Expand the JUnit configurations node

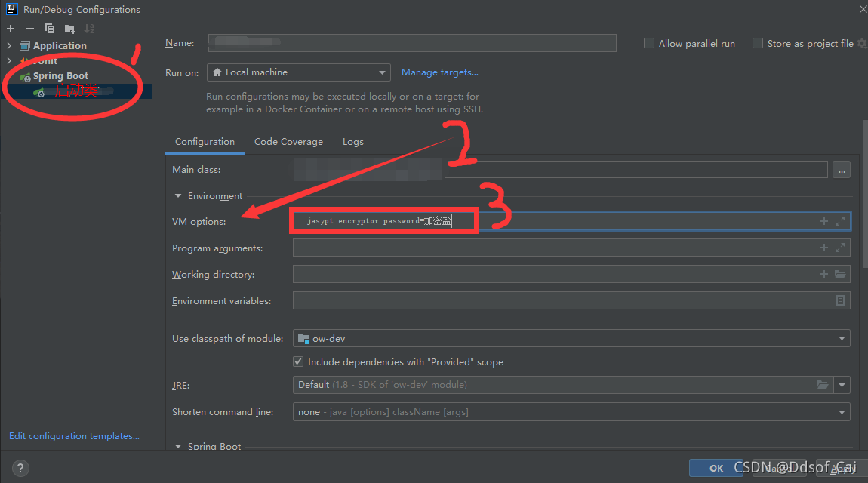tap(9, 60)
